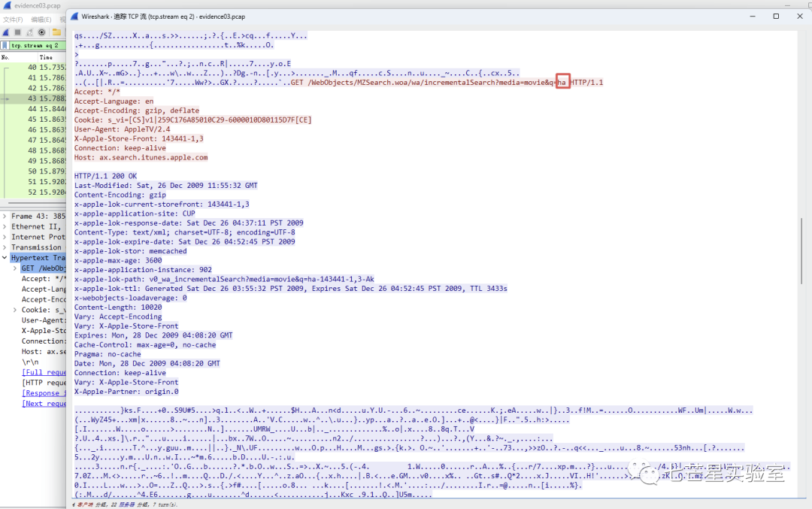The width and height of the screenshot is (812, 509).
Task: Select packet row 51 in packet list
Action: coord(34,182)
